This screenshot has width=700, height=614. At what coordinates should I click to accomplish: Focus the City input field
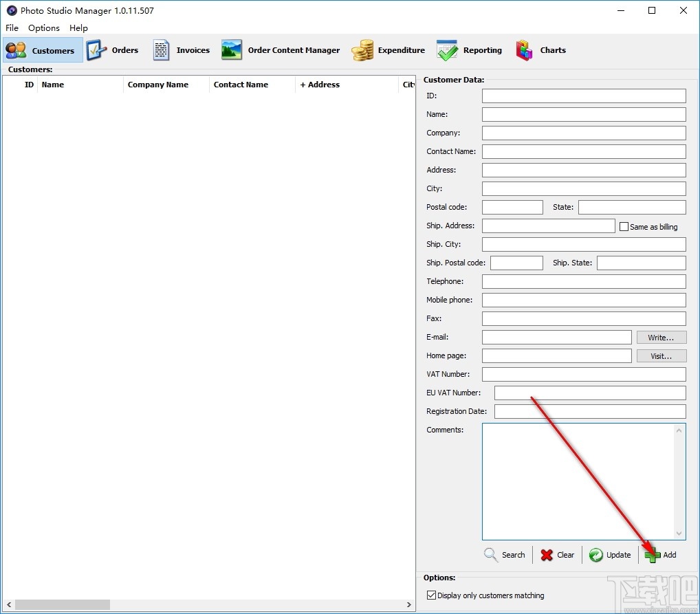coord(584,188)
